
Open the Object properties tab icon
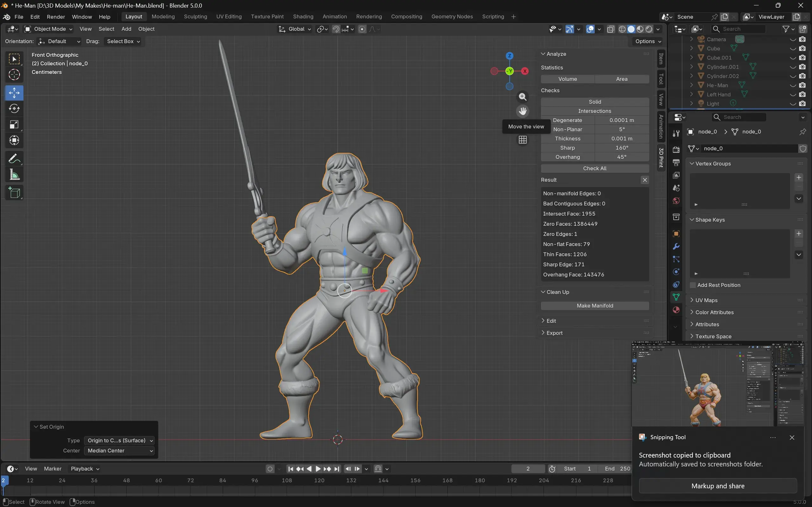point(676,234)
